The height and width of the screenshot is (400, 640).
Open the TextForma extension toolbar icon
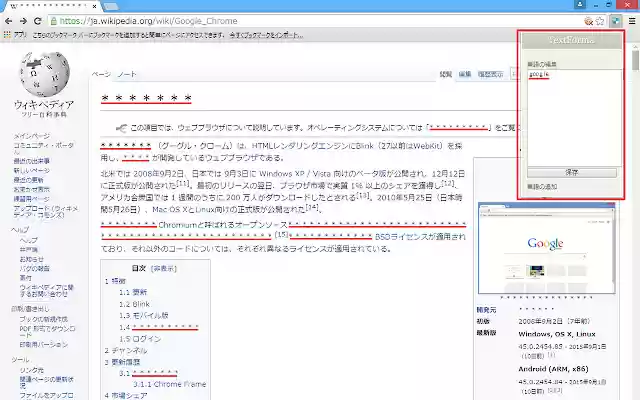616,21
